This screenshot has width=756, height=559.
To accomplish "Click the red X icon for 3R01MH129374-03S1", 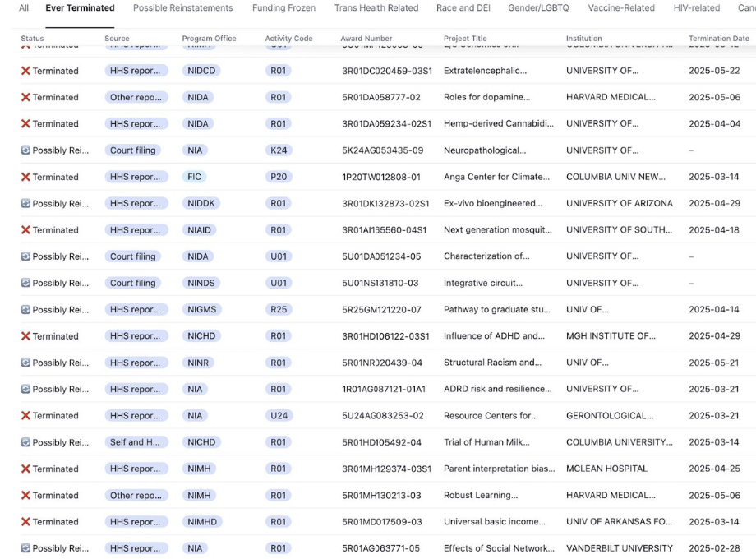I will [x=25, y=469].
